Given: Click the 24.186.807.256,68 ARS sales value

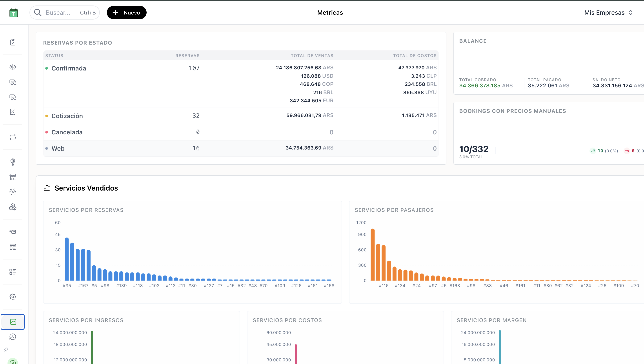Looking at the screenshot, I should click(305, 67).
